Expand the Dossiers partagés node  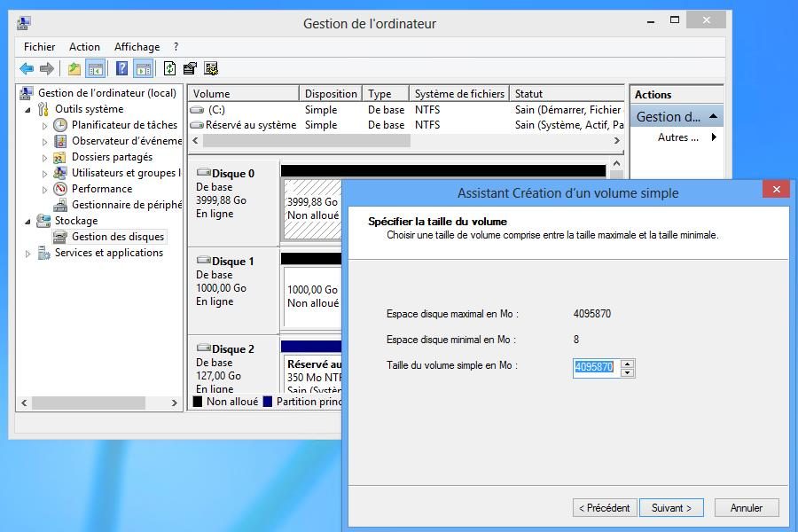tap(45, 158)
